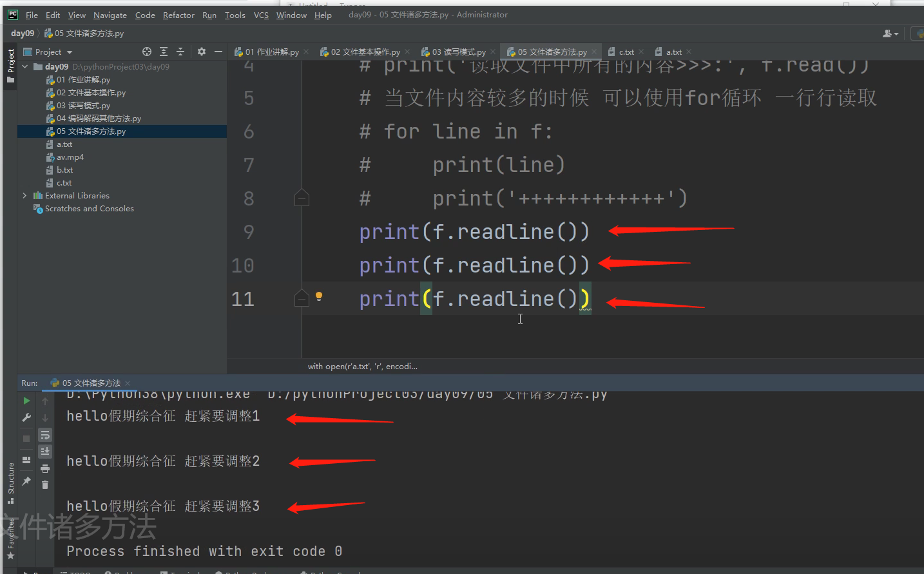Collapse the day09 folder node
Viewport: 924px width, 574px height.
coord(25,66)
